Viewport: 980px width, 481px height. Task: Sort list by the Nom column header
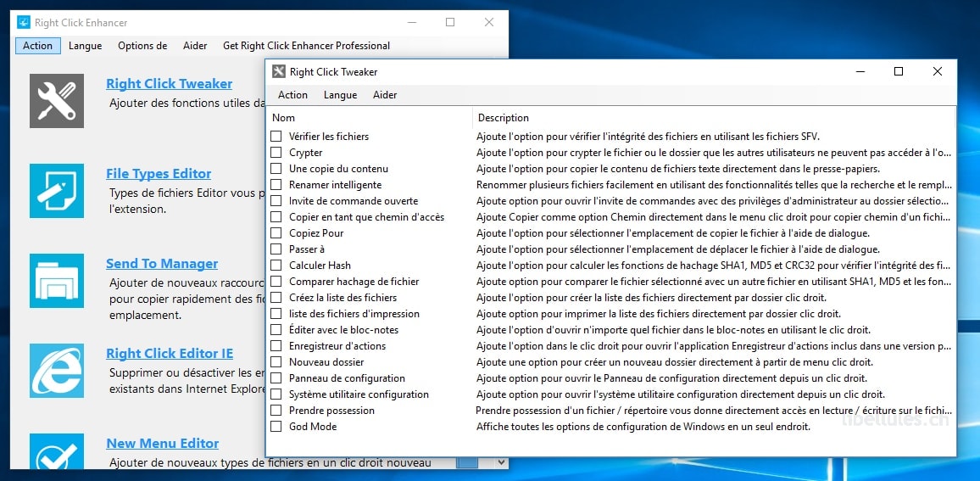(370, 118)
